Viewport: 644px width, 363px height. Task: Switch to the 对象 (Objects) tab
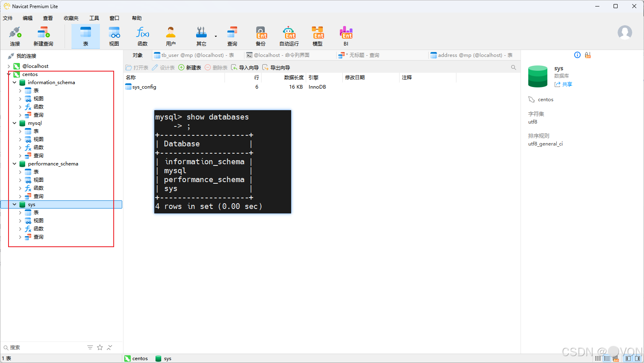coord(138,55)
